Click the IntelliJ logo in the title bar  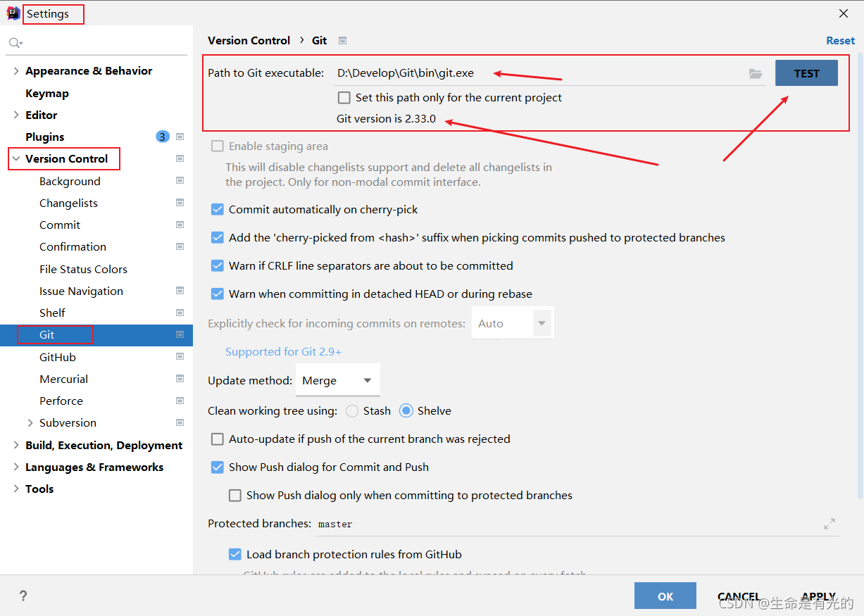click(13, 13)
